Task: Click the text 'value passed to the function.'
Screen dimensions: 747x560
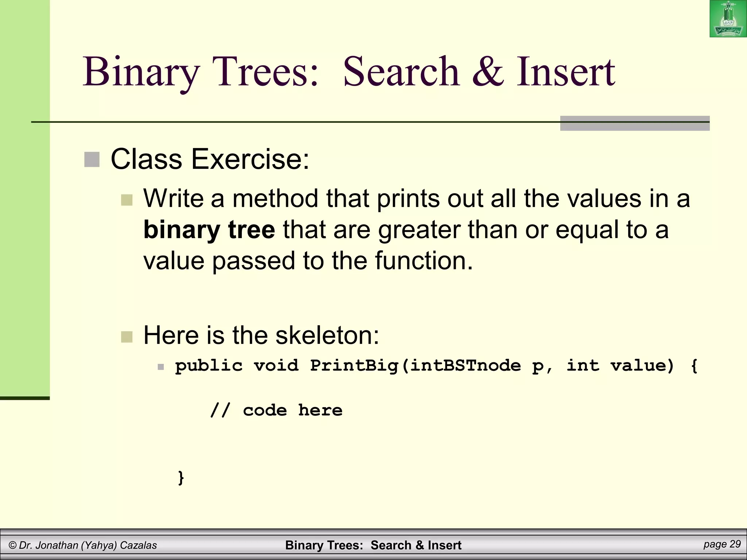Action: pyautogui.click(x=308, y=261)
